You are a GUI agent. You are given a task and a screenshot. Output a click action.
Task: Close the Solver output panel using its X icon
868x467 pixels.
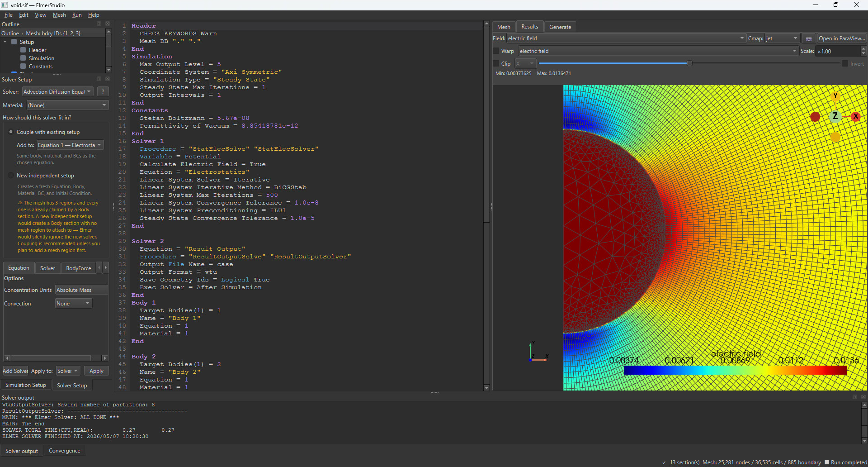(863, 397)
